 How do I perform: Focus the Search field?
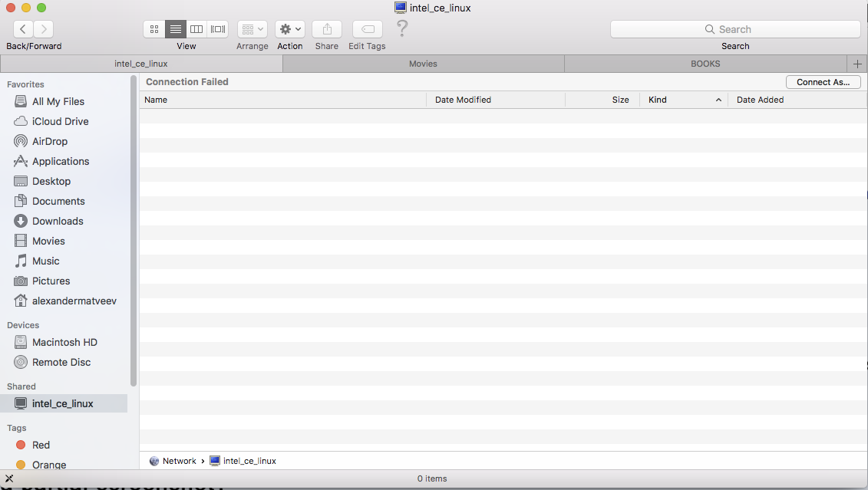pos(735,29)
